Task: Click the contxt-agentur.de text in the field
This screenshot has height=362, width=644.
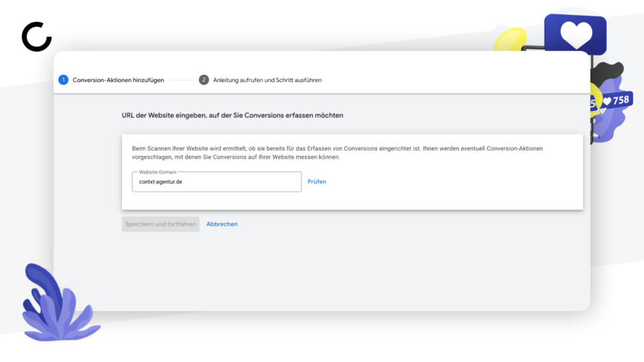Action: click(x=160, y=182)
